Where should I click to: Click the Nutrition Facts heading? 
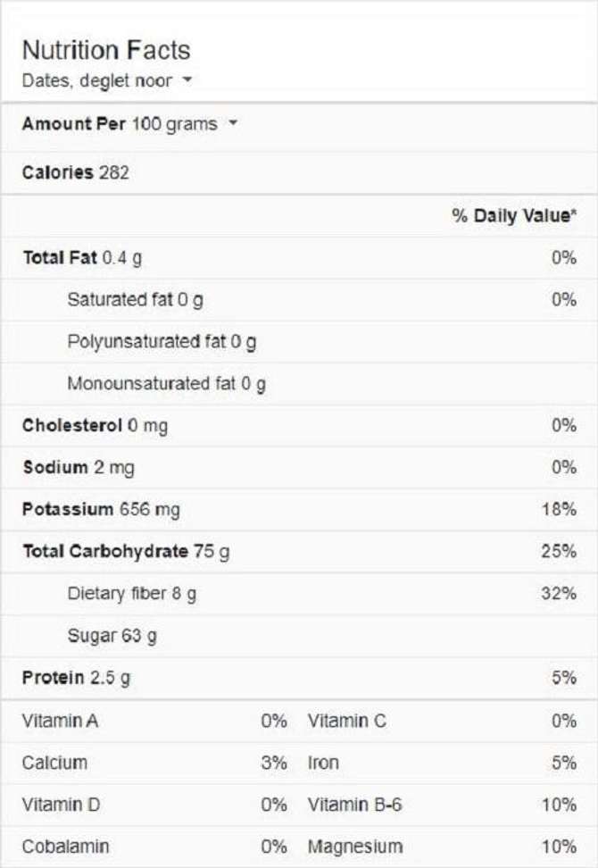click(x=105, y=50)
